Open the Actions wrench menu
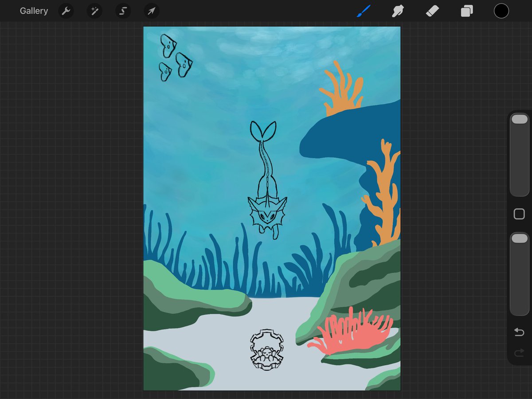532x399 pixels. 66,11
